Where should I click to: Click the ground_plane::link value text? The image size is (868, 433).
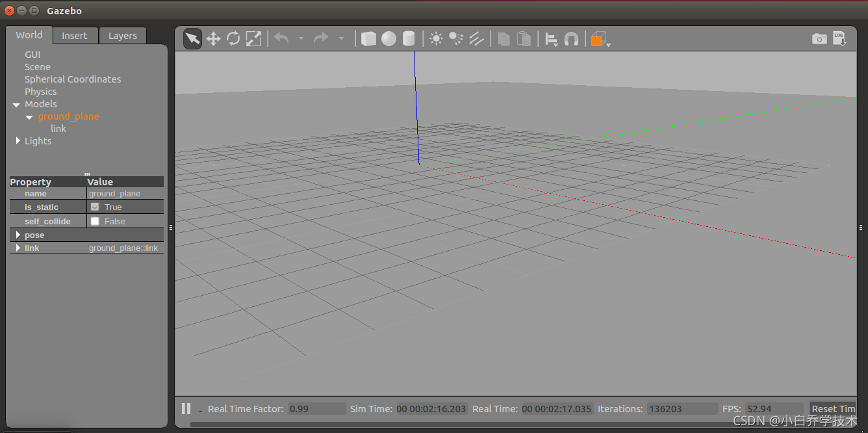tap(123, 248)
